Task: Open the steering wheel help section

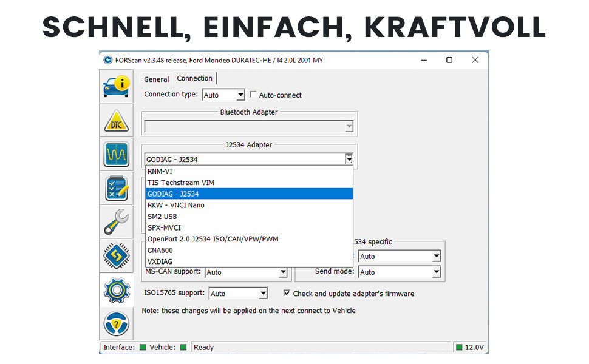Action: tap(116, 323)
